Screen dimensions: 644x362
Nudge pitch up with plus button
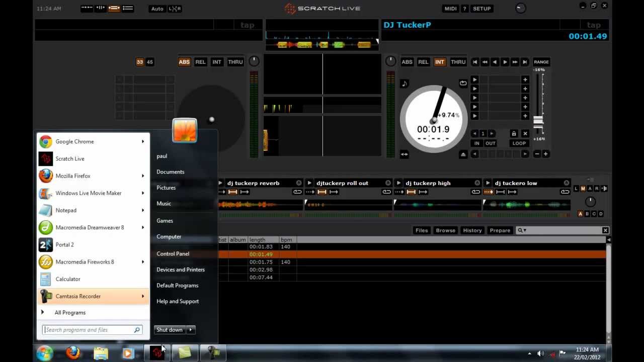point(546,154)
